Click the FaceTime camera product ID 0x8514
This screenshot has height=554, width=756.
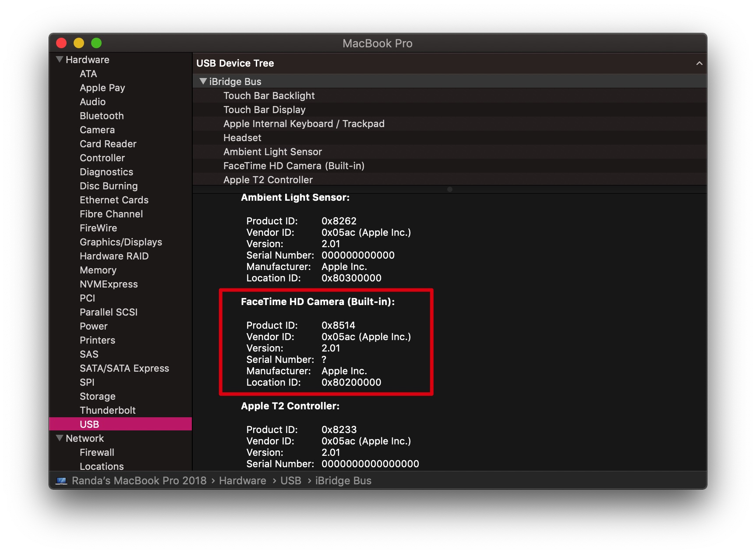tap(339, 325)
